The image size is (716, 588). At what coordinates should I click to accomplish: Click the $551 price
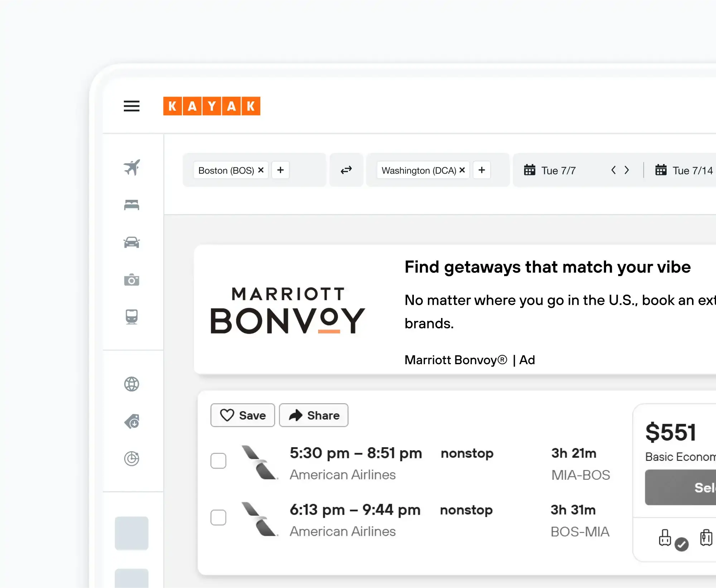click(671, 432)
